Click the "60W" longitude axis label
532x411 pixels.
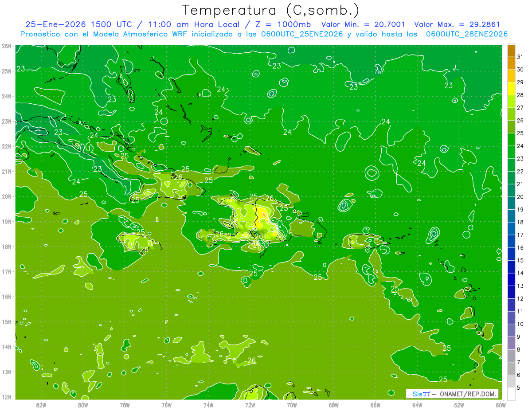(x=501, y=405)
